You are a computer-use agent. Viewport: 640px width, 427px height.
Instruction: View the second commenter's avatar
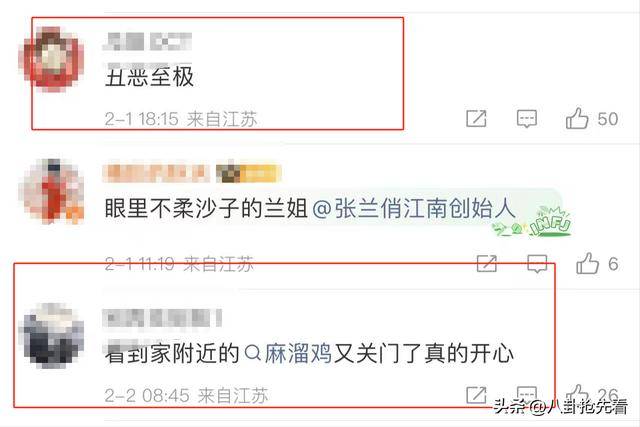point(51,191)
